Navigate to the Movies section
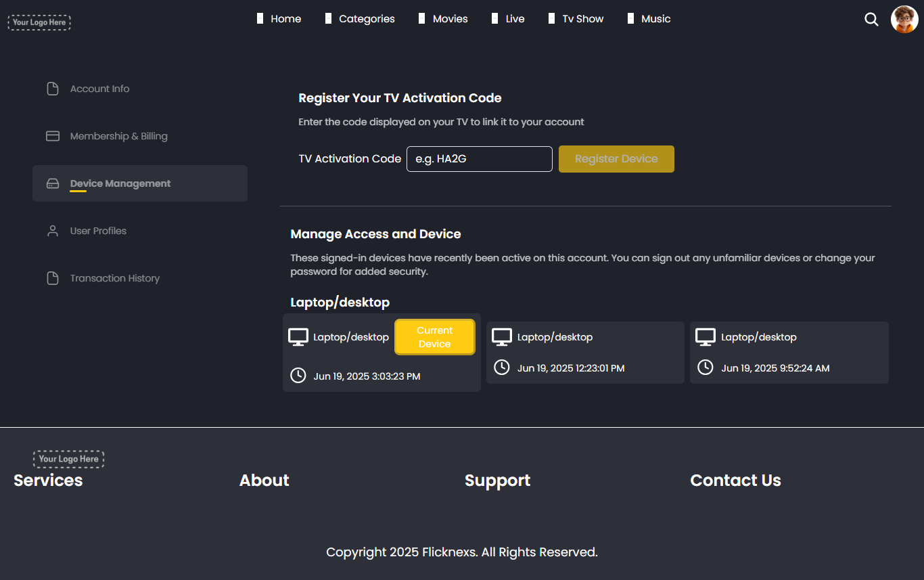 450,19
